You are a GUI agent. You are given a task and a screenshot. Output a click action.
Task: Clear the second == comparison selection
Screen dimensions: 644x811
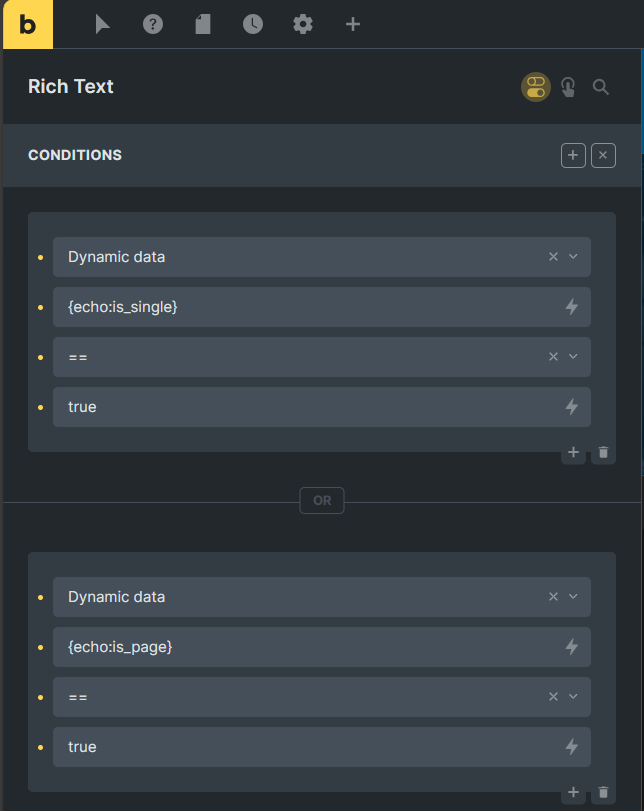click(x=553, y=697)
